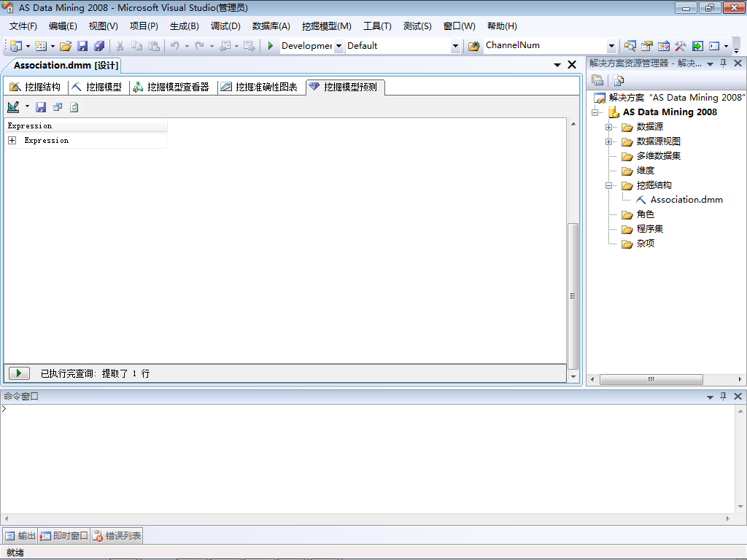Click inside the command window prompt
This screenshot has height=560, width=747.
coord(367,459)
